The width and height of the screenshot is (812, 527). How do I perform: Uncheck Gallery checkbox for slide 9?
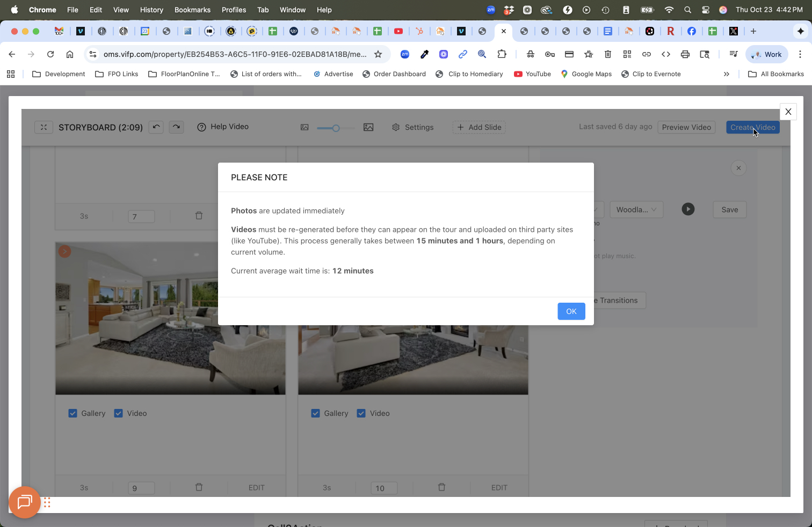73,413
